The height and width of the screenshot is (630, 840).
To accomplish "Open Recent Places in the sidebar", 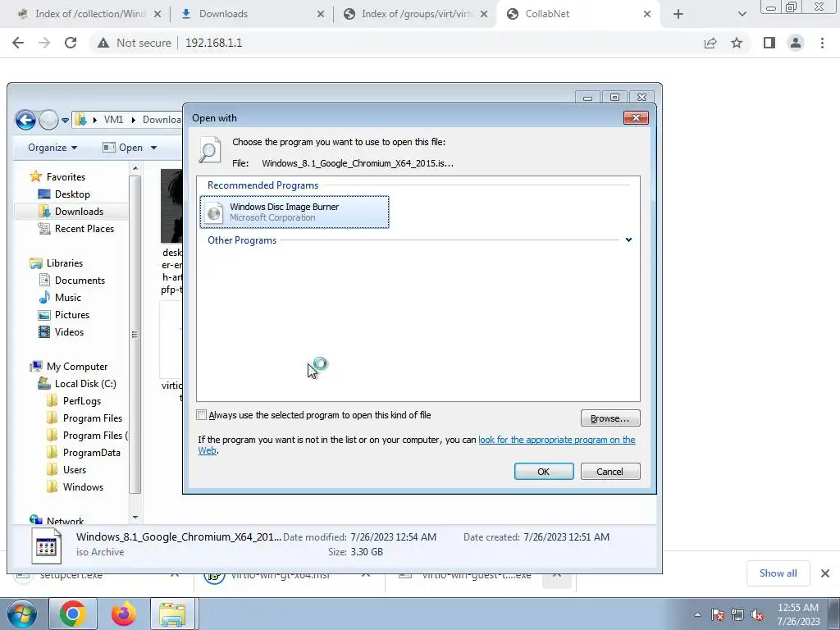I will pyautogui.click(x=84, y=228).
